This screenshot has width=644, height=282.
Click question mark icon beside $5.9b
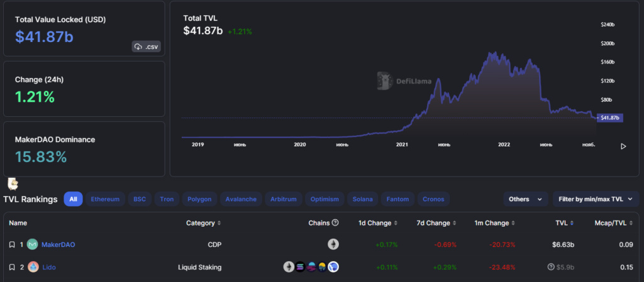551,268
